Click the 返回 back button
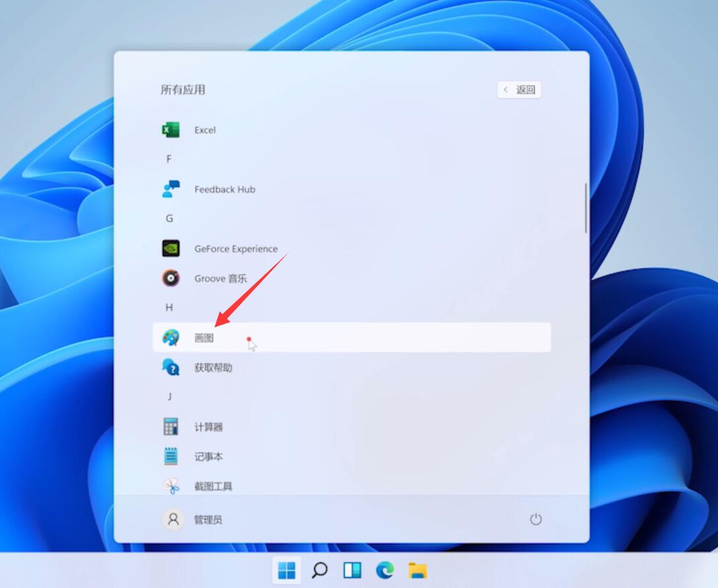The height and width of the screenshot is (588, 718). (519, 90)
